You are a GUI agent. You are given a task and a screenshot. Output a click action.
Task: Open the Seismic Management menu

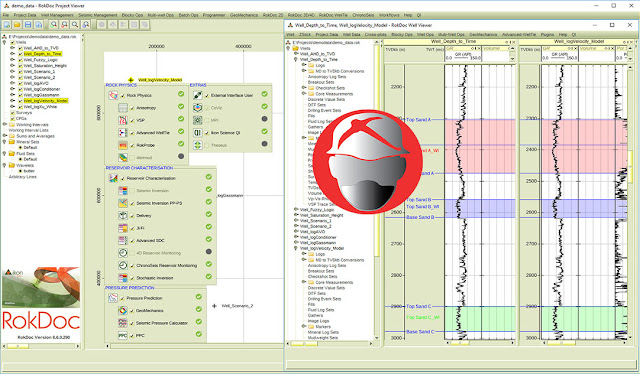coord(98,15)
